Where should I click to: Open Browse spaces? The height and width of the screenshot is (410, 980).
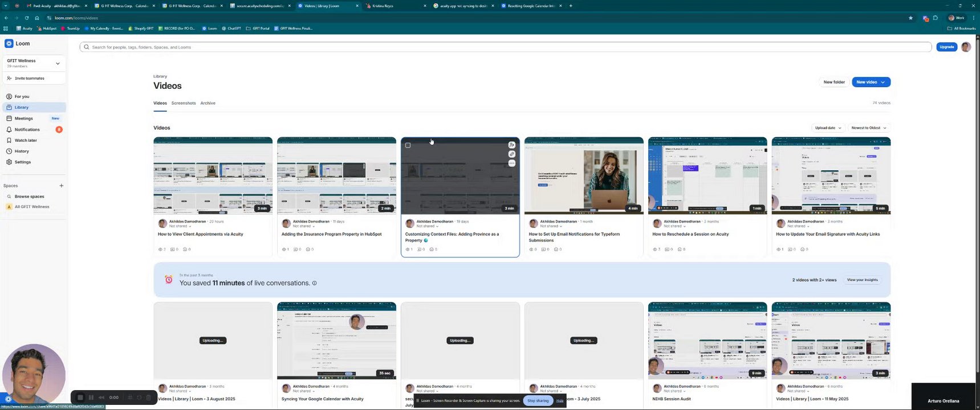(29, 196)
